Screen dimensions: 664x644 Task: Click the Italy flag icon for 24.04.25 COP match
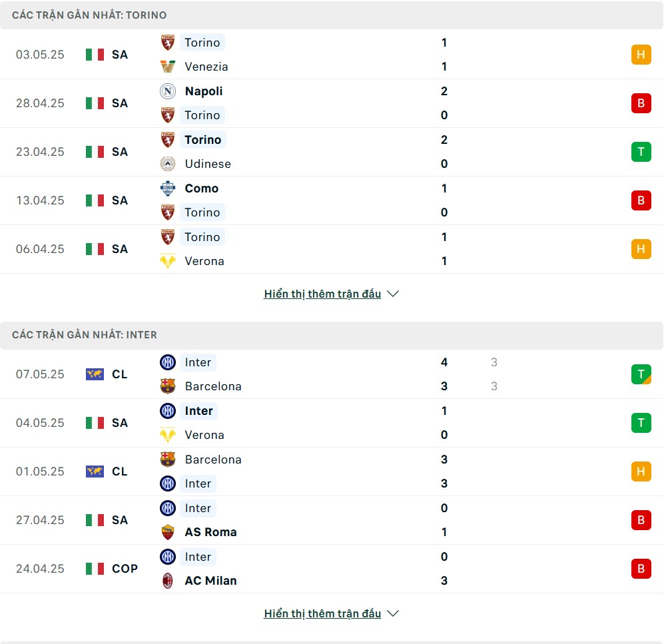click(x=95, y=569)
